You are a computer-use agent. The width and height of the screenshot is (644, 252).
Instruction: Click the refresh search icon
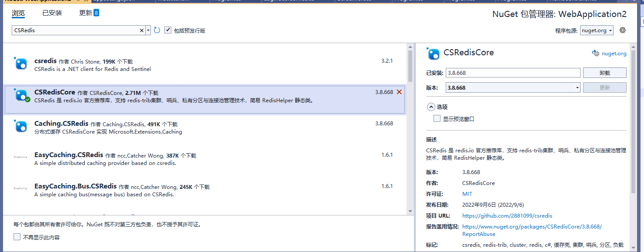click(x=157, y=30)
